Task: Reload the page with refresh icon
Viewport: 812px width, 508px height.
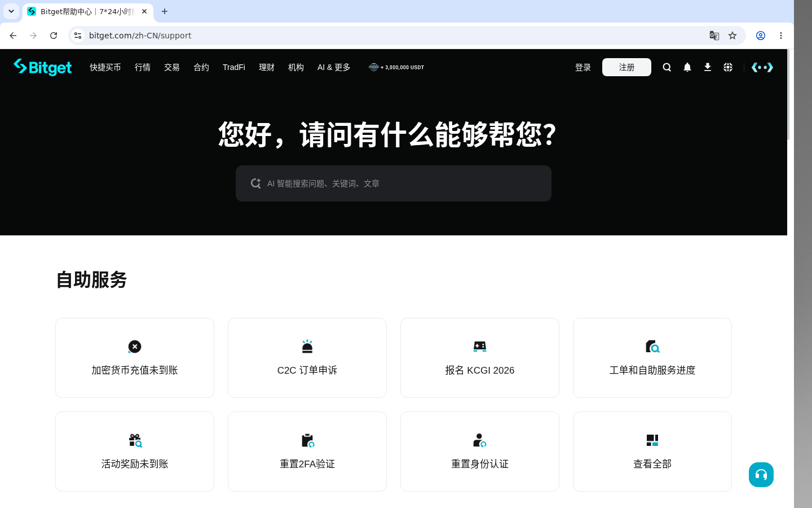Action: tap(54, 36)
